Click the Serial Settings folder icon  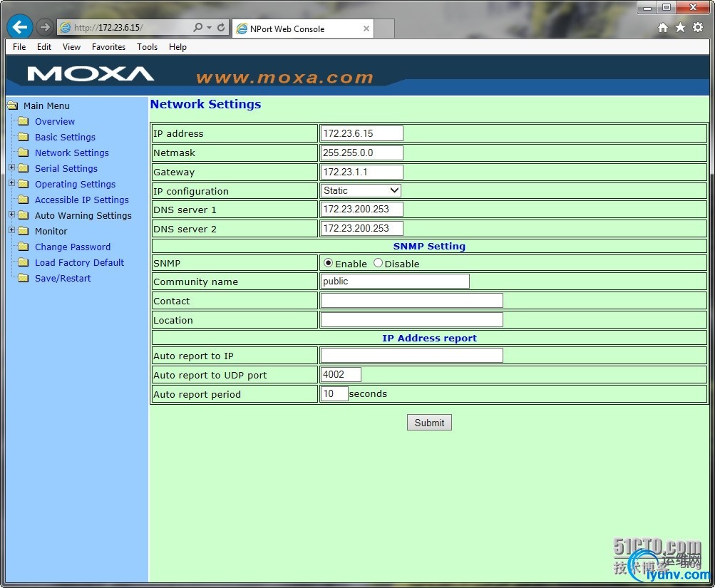24,168
